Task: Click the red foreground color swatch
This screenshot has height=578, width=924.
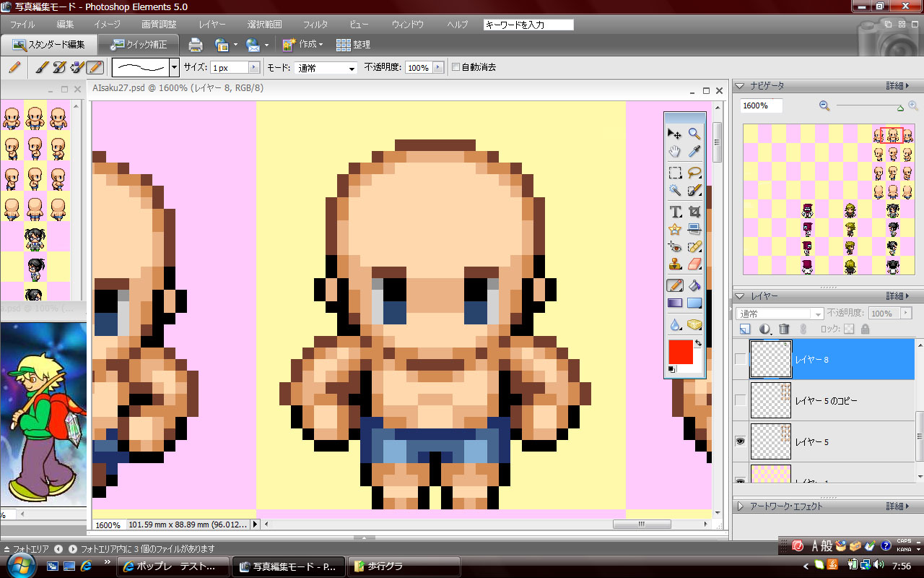Action: tap(680, 352)
